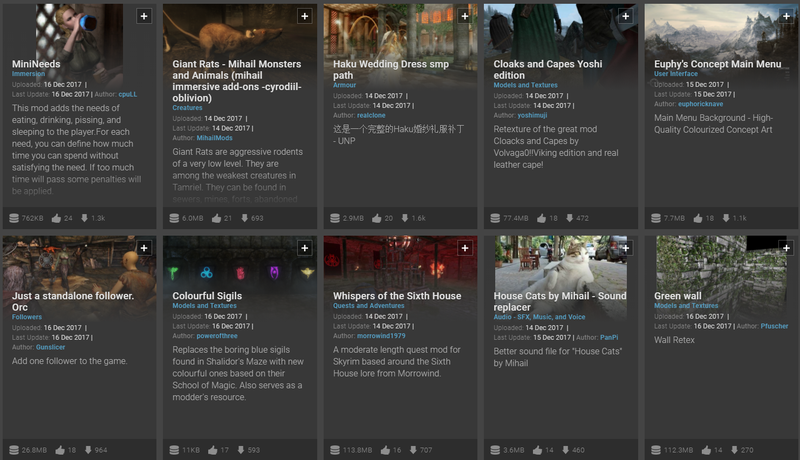This screenshot has height=460, width=800.
Task: Click the plus icon on Haku Wedding Dress card
Action: click(x=465, y=16)
